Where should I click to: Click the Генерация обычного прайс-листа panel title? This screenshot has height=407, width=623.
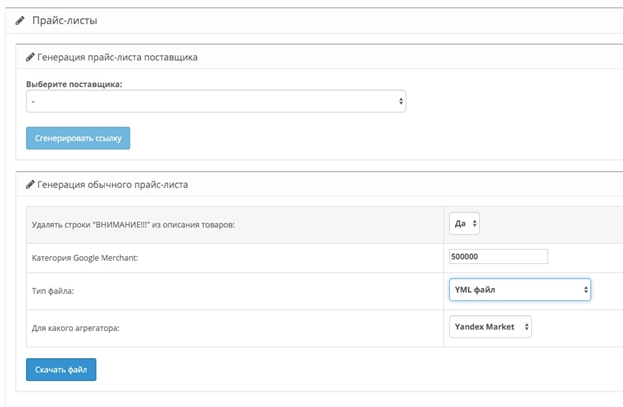coord(112,185)
